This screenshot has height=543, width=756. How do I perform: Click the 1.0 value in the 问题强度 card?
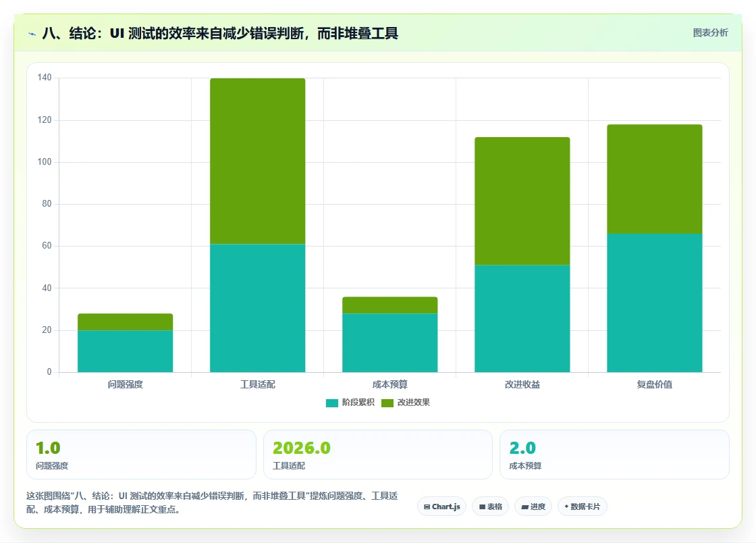point(48,448)
